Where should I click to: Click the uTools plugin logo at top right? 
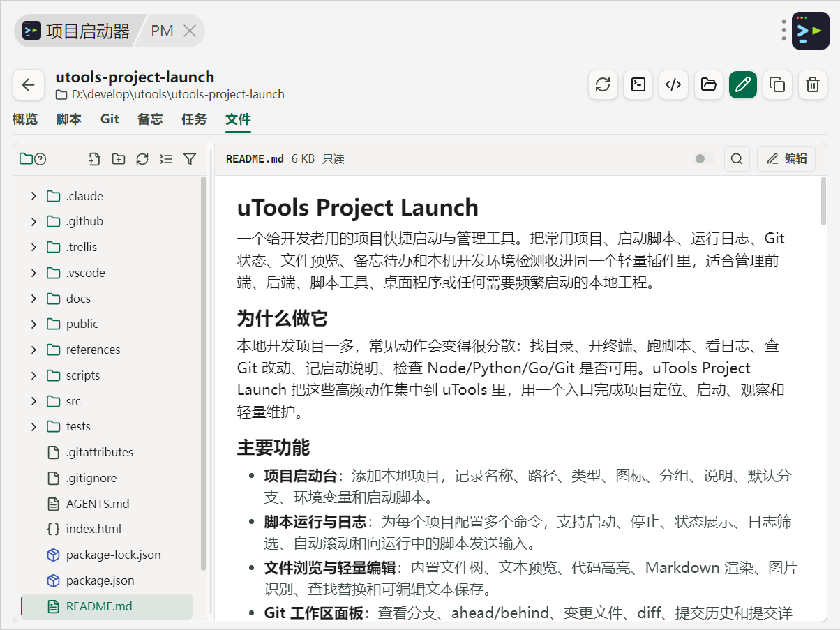coord(811,31)
